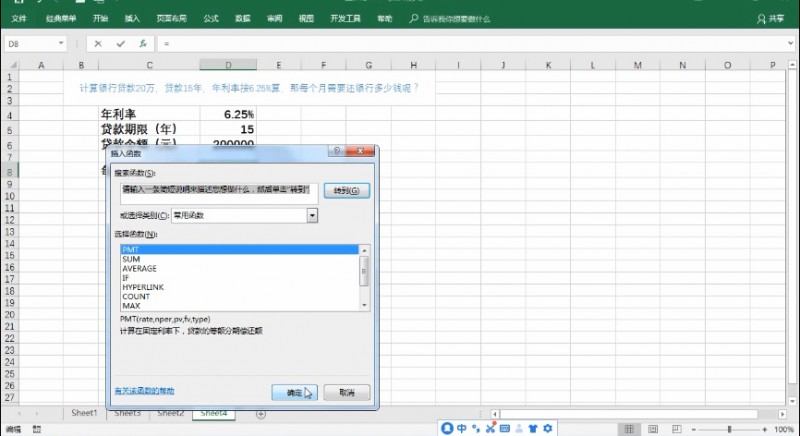Switch to Page Layout view icon
800x436 pixels.
click(653, 429)
